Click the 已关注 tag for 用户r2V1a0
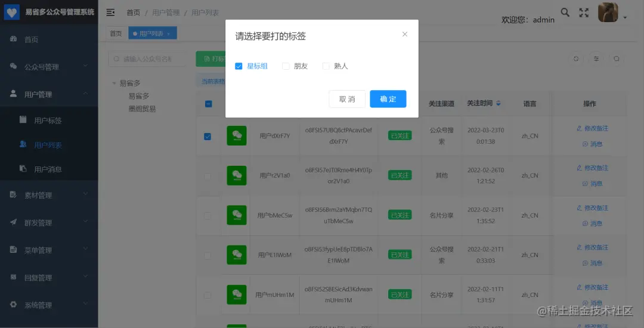644x328 pixels. pyautogui.click(x=400, y=175)
